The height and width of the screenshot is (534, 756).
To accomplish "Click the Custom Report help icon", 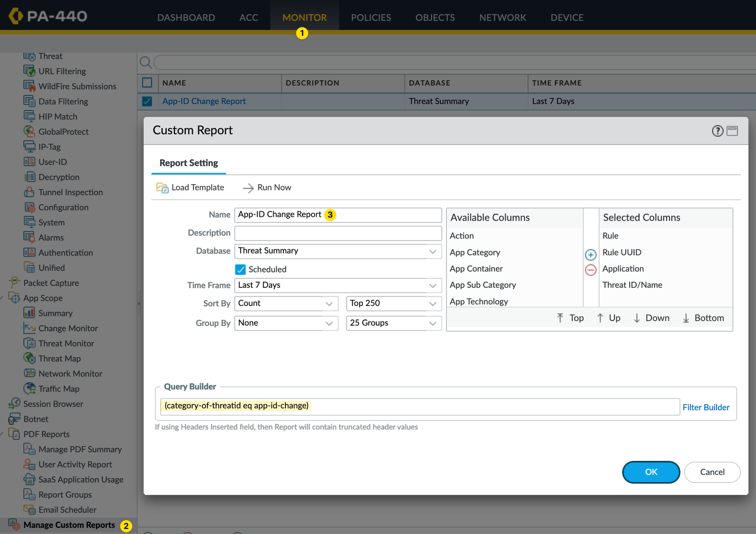I will [717, 131].
